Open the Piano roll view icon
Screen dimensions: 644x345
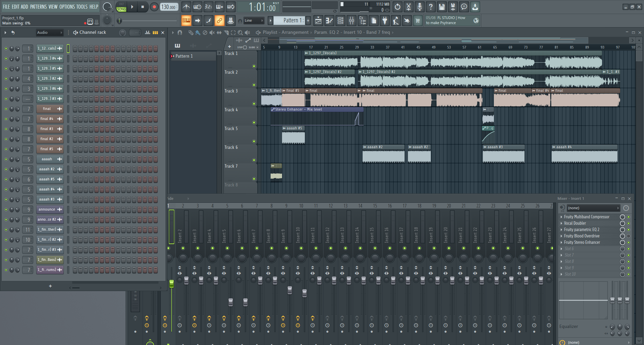coord(329,21)
